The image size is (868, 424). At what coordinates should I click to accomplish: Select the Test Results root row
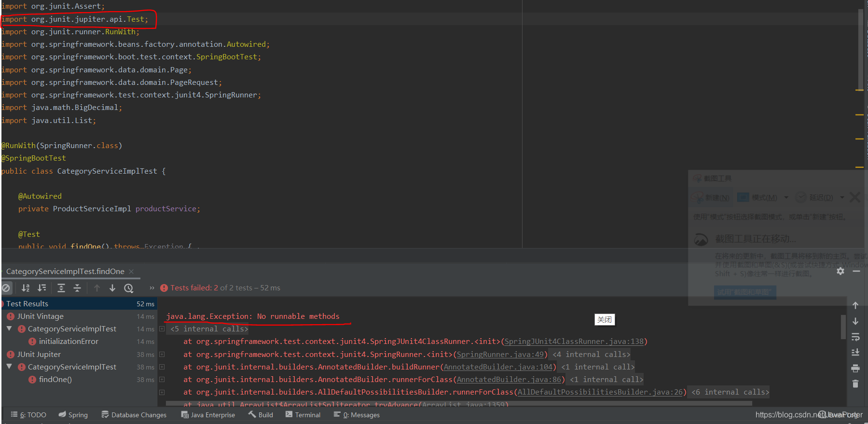tap(79, 304)
